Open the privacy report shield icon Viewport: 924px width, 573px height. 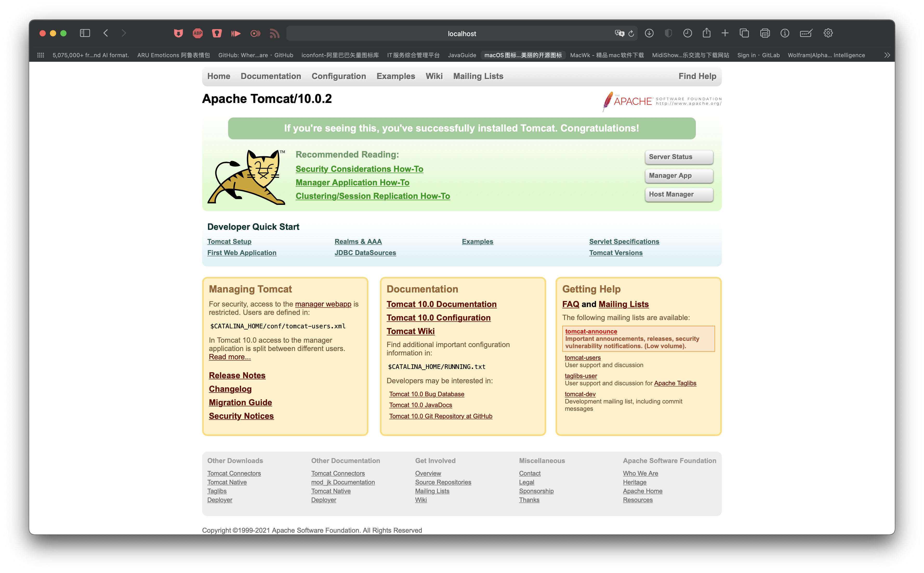click(668, 33)
